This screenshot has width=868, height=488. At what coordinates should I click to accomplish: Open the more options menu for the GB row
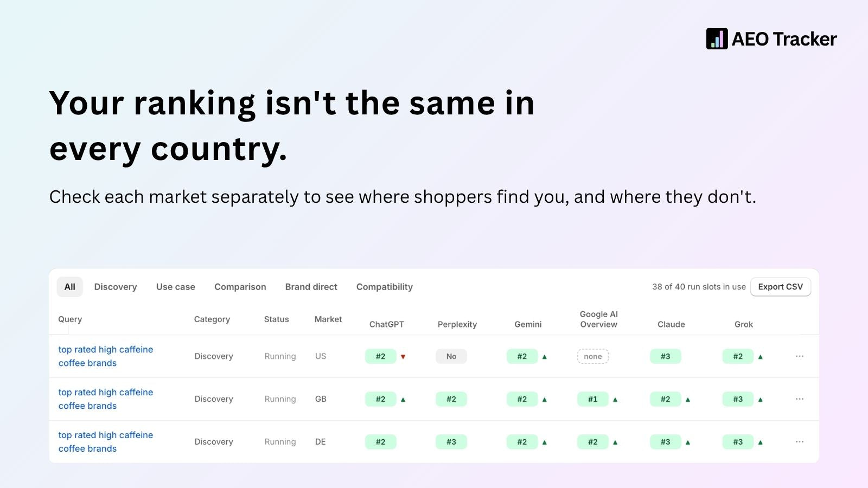[x=800, y=399]
